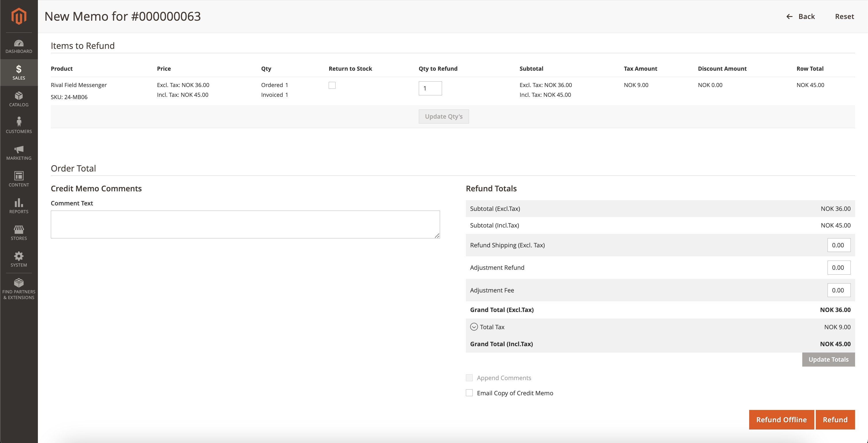Click the Grand Total (Excl.Tax) NOK 36.00 value
Screen dimensions: 868x443
(x=835, y=310)
